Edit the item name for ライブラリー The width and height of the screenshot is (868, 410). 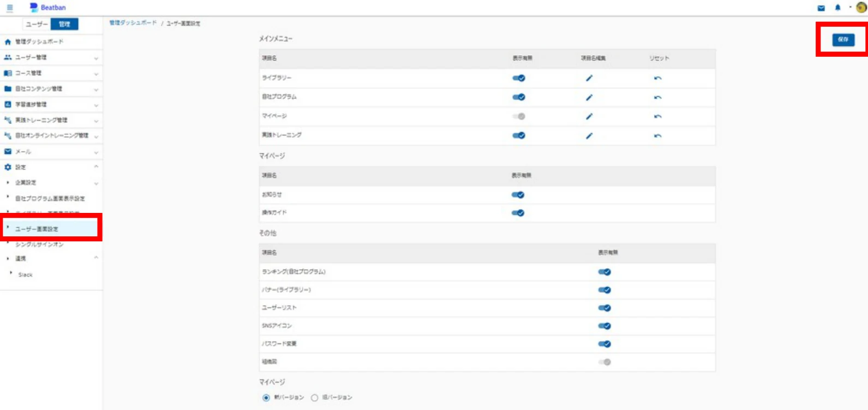pos(589,78)
